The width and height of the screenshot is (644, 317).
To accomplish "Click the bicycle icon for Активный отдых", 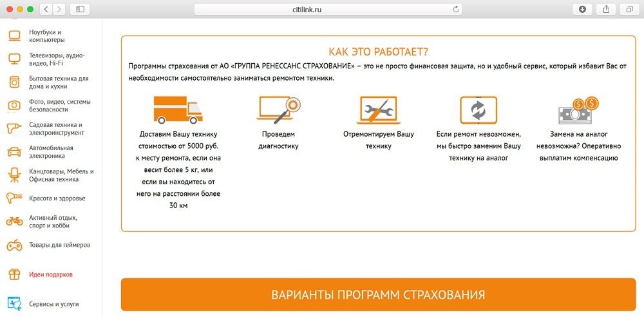I will pos(14,221).
